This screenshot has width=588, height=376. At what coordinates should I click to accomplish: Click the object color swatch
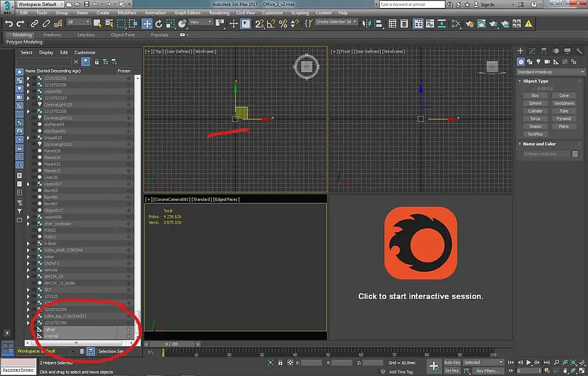[x=575, y=154]
